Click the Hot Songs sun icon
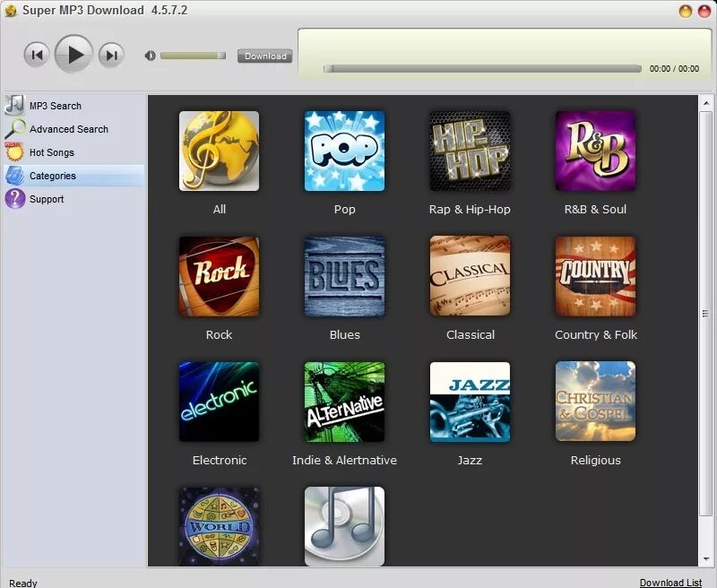This screenshot has width=717, height=588. coord(14,151)
